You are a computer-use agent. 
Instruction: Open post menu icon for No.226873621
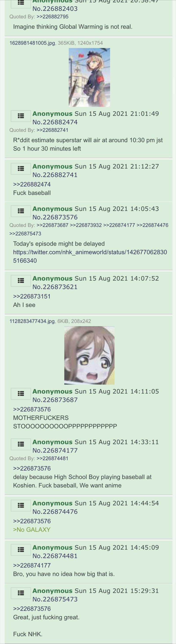pos(21,281)
